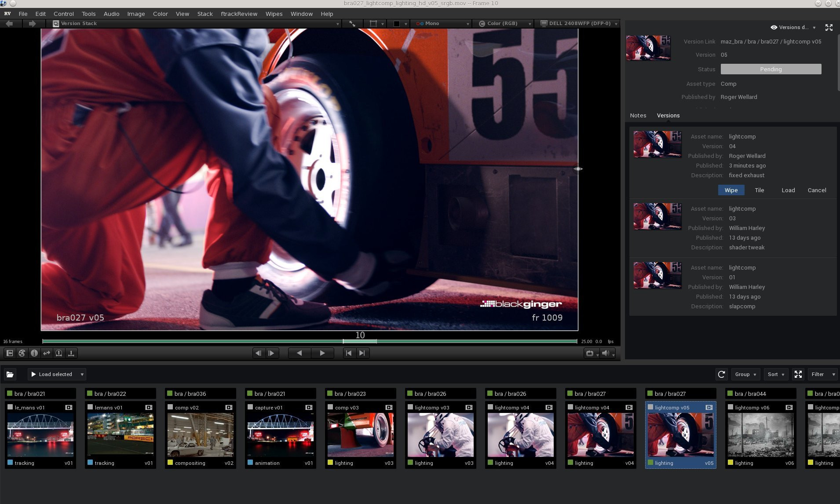Open the Stack menu

205,14
